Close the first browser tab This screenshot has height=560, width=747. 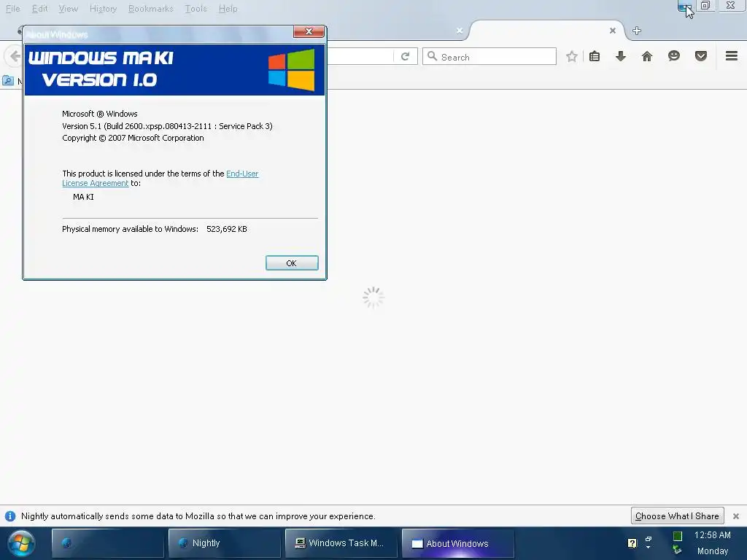(460, 31)
